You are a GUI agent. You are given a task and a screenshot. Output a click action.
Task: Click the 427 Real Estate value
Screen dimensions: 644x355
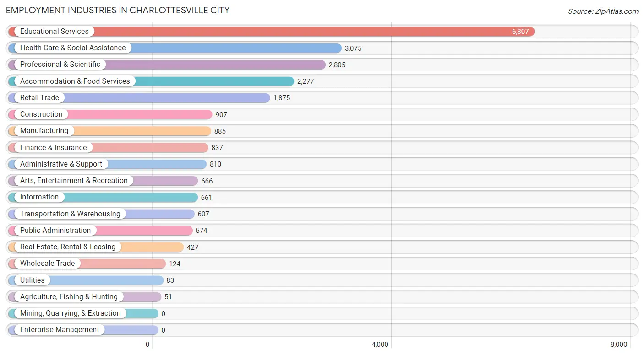tap(193, 247)
